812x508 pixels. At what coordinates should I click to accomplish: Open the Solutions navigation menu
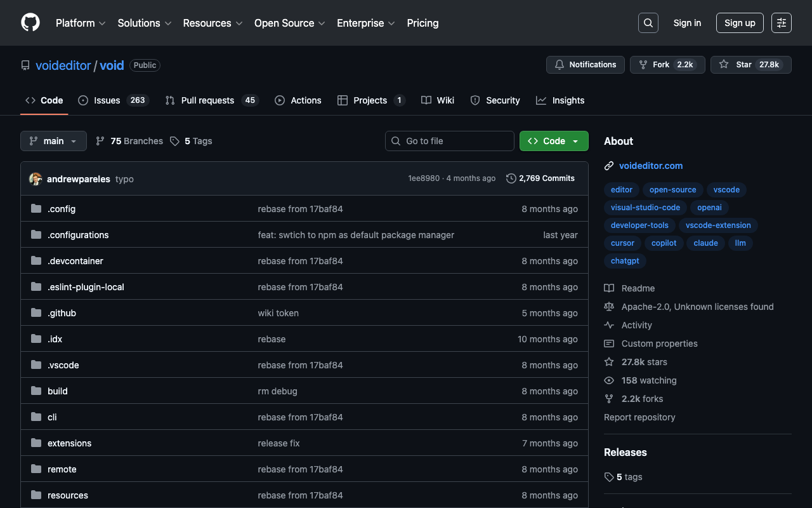click(144, 23)
